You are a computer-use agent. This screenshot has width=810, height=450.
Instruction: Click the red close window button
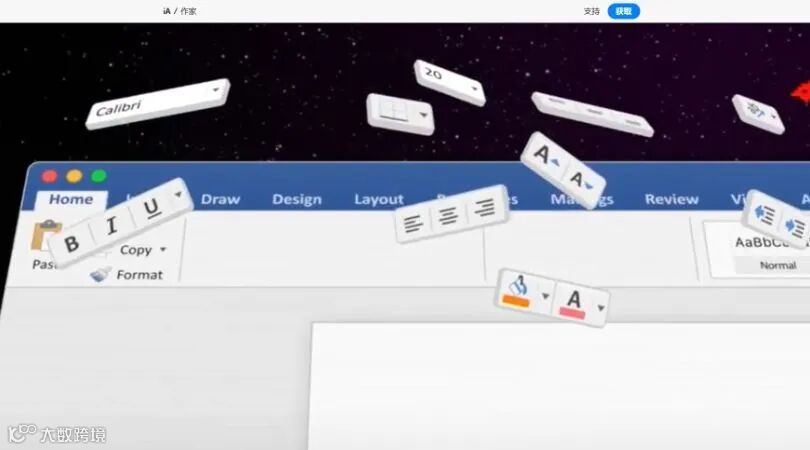pos(50,177)
